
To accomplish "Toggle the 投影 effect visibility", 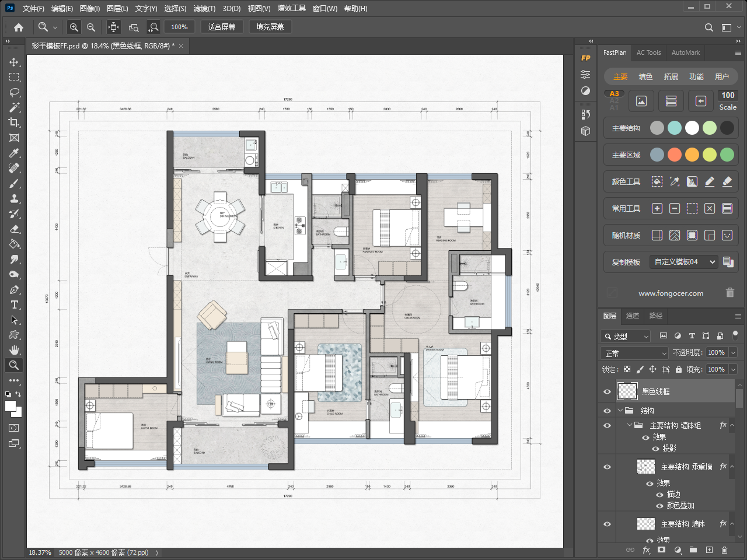I will click(x=655, y=449).
